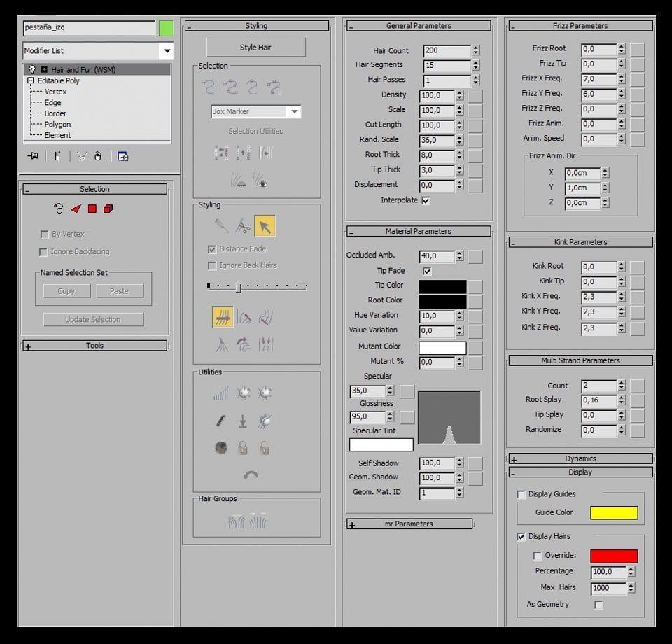Open the yellow Guide Color swatch

(x=614, y=513)
